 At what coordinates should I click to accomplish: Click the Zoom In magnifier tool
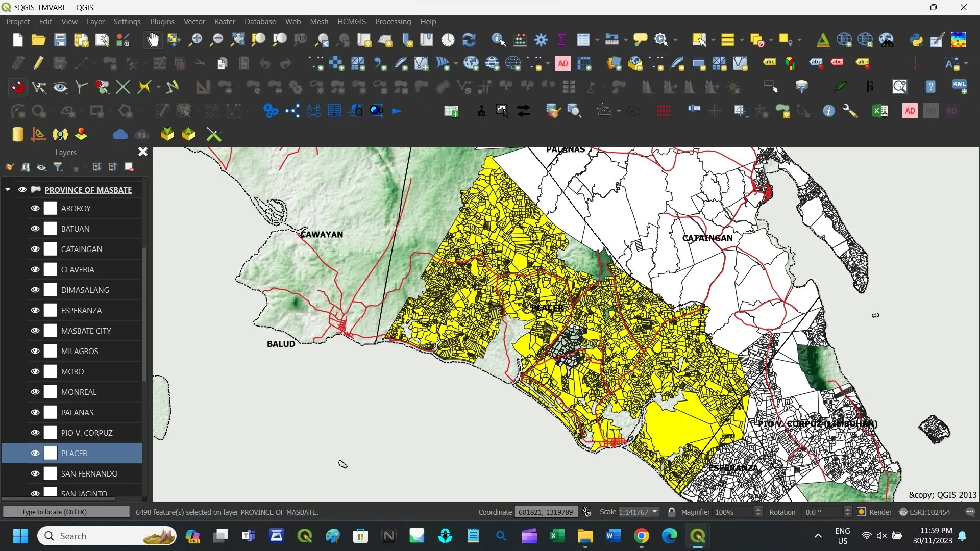click(195, 40)
